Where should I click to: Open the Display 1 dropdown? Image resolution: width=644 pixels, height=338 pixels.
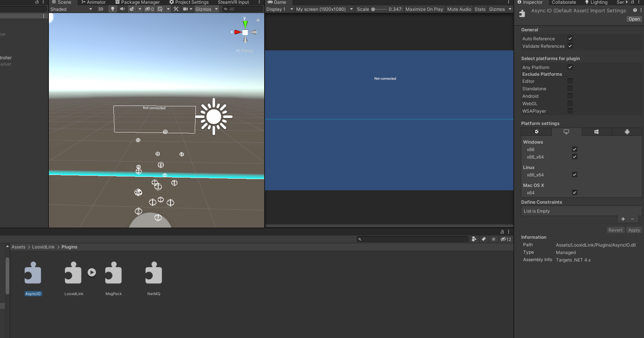click(279, 9)
